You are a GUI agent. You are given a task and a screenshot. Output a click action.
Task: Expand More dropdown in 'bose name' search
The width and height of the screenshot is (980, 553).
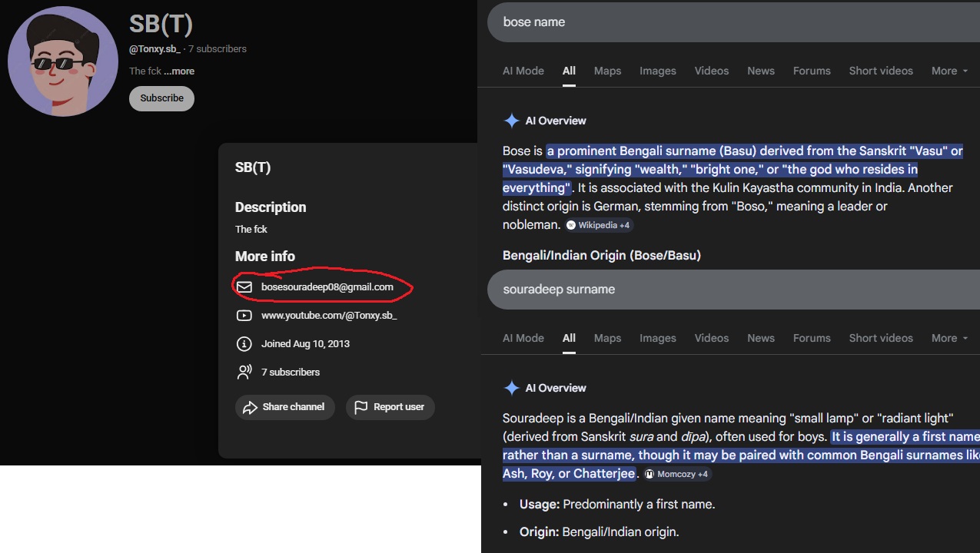949,71
